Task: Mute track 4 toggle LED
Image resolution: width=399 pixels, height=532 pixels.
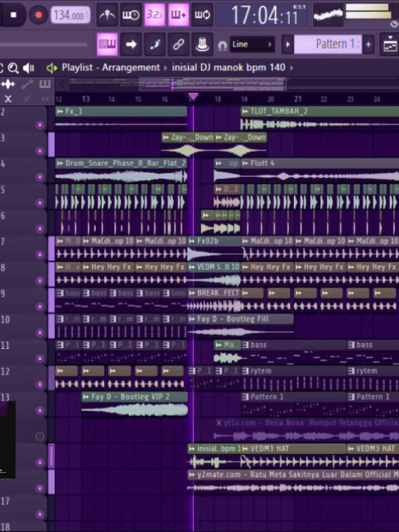Action: pos(39,177)
